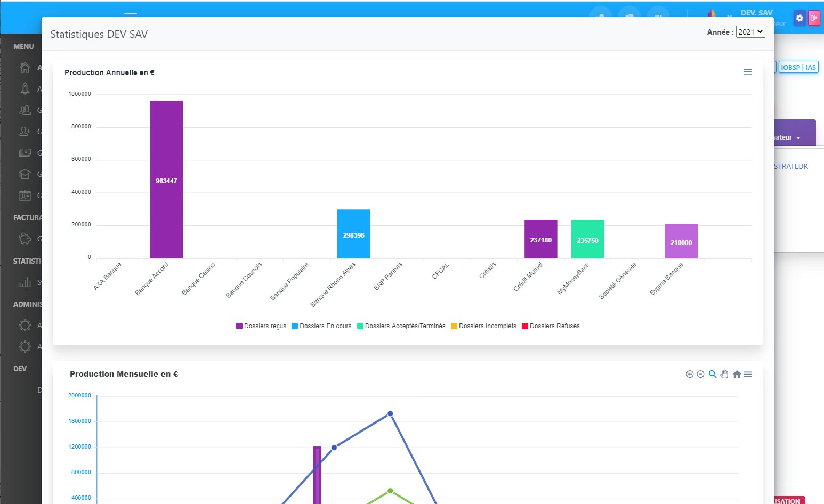
Task: Click the banknote icon in sidebar
Action: [x=25, y=153]
